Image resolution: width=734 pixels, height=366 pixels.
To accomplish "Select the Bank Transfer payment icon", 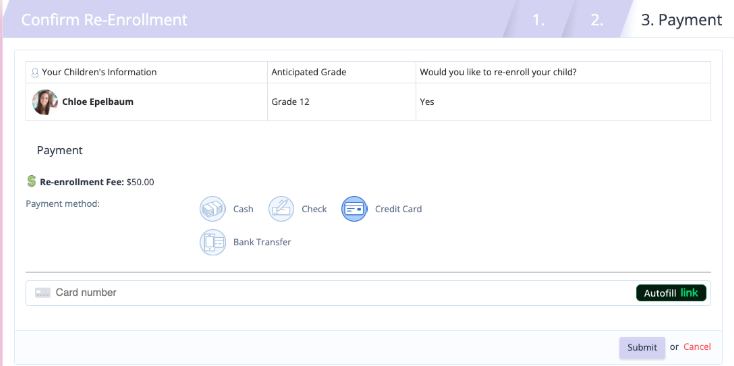I will [213, 242].
